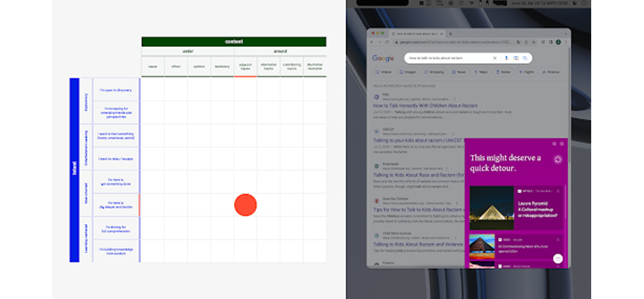Click the Google Lens image search icon
Image resolution: width=644 pixels, height=299 pixels.
[516, 58]
